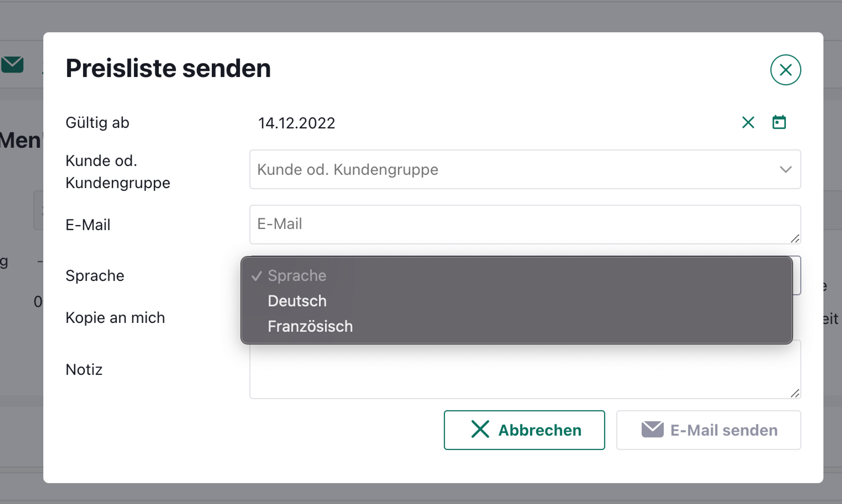Viewport: 842px width, 504px height.
Task: Grab the Notiz field resize handle
Action: [x=794, y=393]
